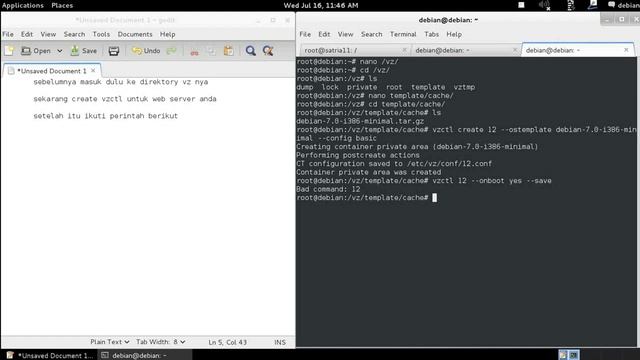The height and width of the screenshot is (360, 640).
Task: Open terminal View menu
Action: pos(345,34)
